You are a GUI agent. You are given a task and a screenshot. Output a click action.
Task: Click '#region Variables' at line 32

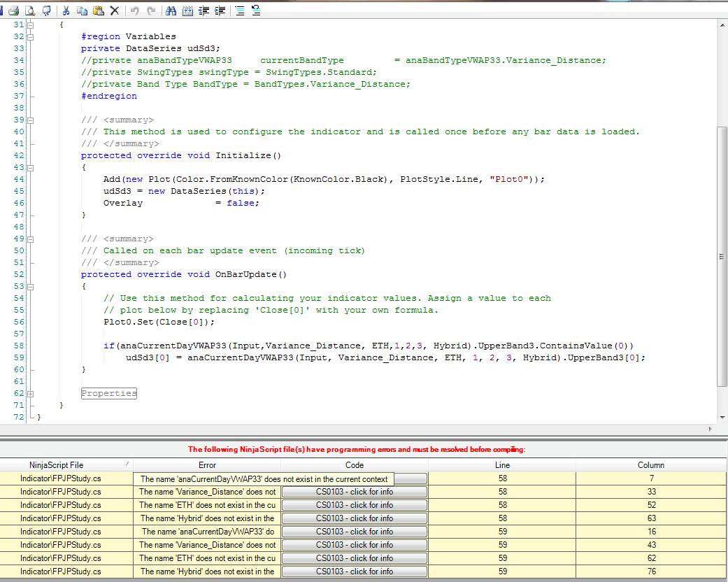tap(129, 36)
